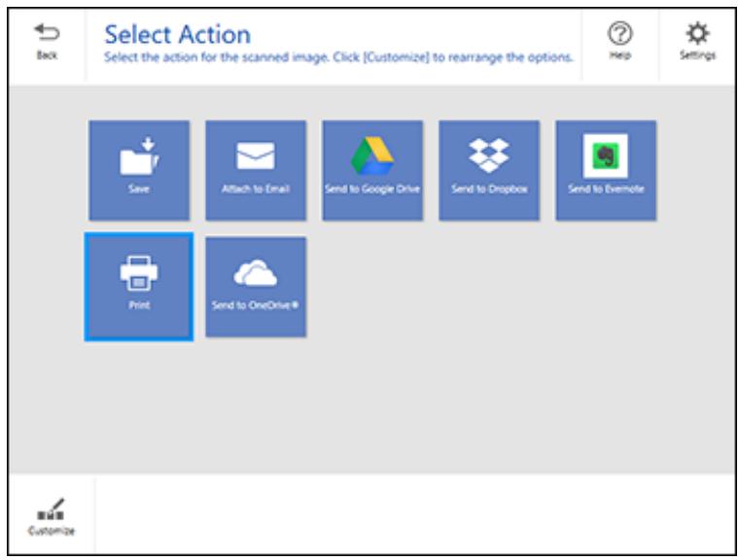Click the Select Action heading
The width and height of the screenshot is (738, 560).
tap(177, 35)
